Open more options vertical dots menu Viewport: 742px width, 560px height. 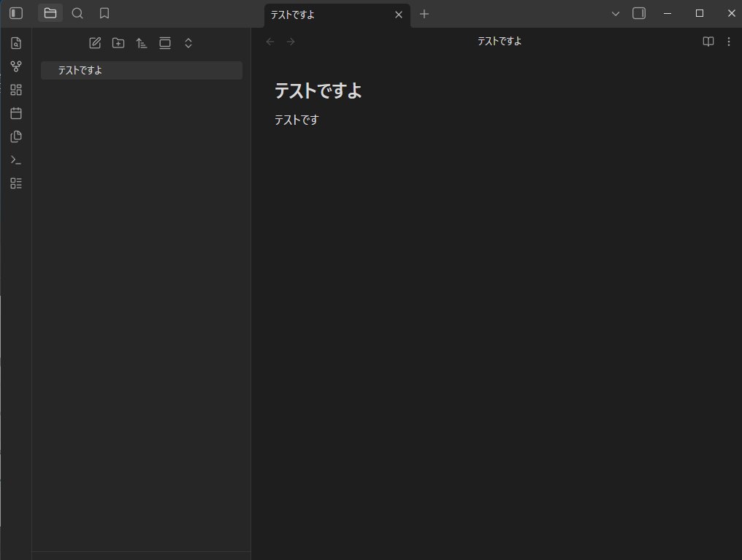click(x=729, y=42)
